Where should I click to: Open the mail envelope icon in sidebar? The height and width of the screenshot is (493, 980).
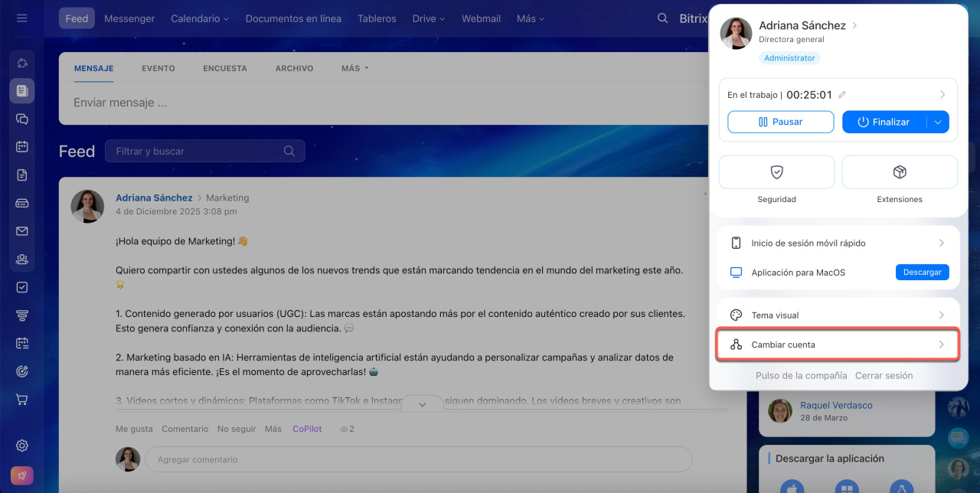[21, 231]
